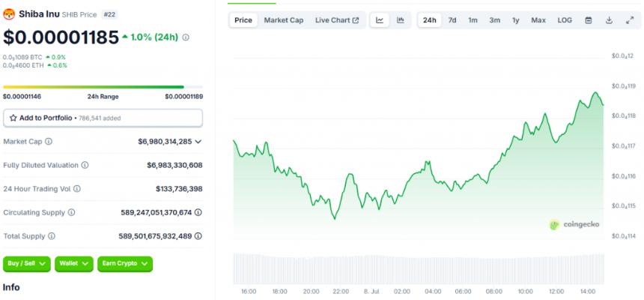Open the calendar date range picker
The height and width of the screenshot is (300, 644).
pyautogui.click(x=588, y=20)
